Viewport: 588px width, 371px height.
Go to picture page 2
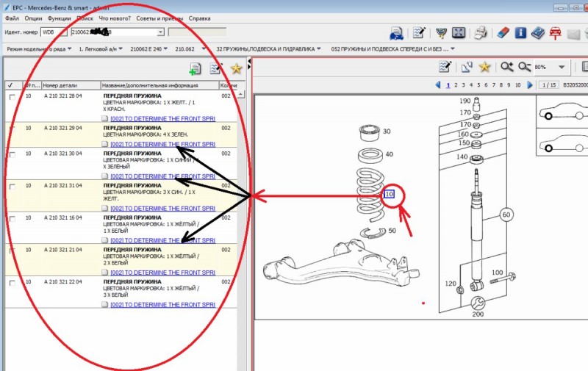click(456, 85)
